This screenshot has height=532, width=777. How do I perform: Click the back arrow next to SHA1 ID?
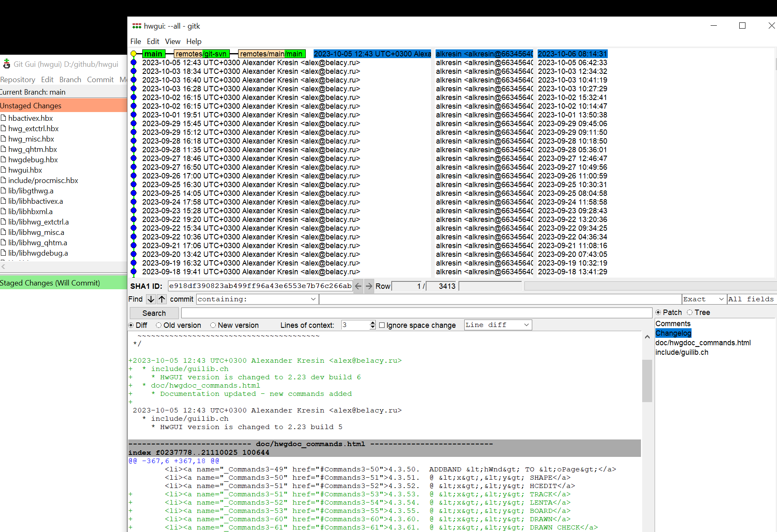tap(358, 286)
